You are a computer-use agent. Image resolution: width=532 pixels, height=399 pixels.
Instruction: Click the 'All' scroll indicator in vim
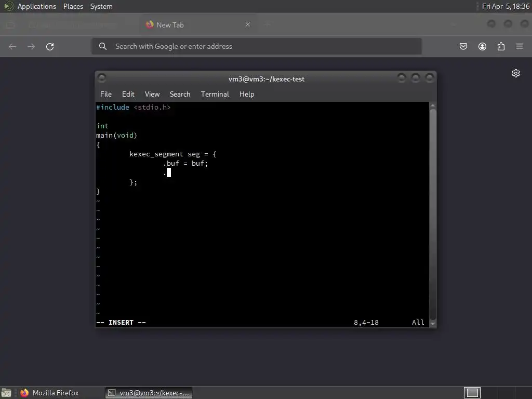[418, 322]
